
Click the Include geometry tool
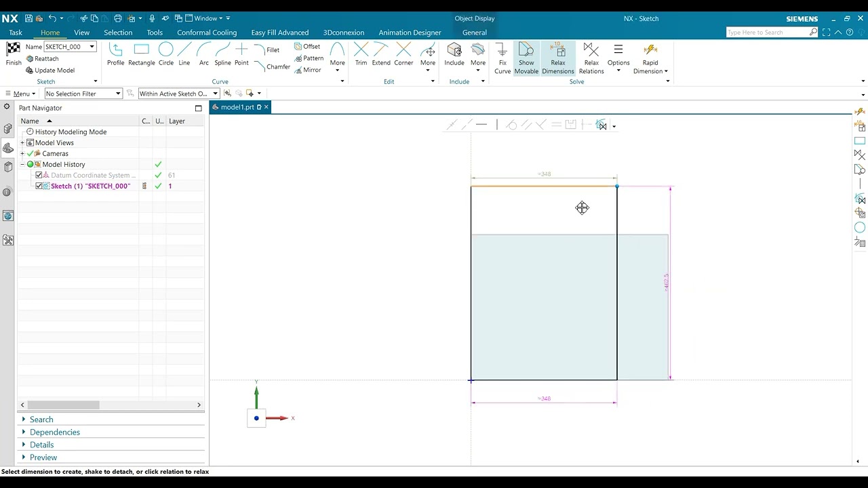[454, 54]
